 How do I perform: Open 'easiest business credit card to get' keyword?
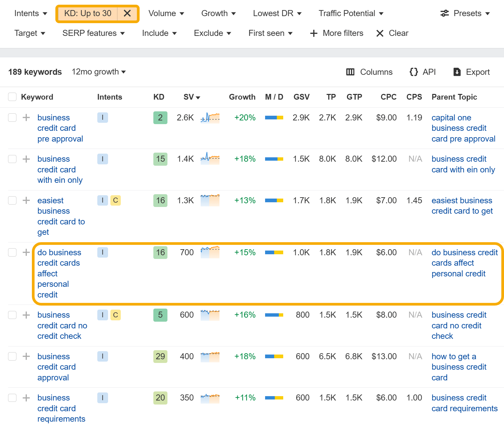pyautogui.click(x=61, y=216)
